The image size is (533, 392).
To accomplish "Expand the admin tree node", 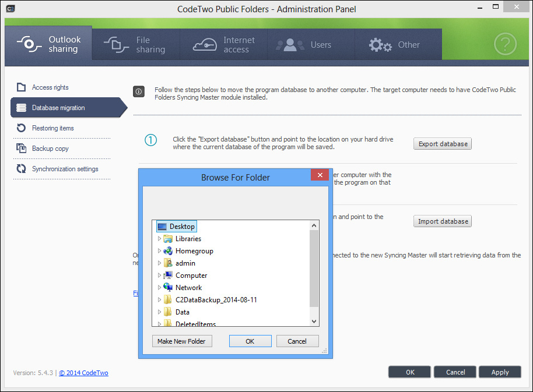I will (x=159, y=263).
